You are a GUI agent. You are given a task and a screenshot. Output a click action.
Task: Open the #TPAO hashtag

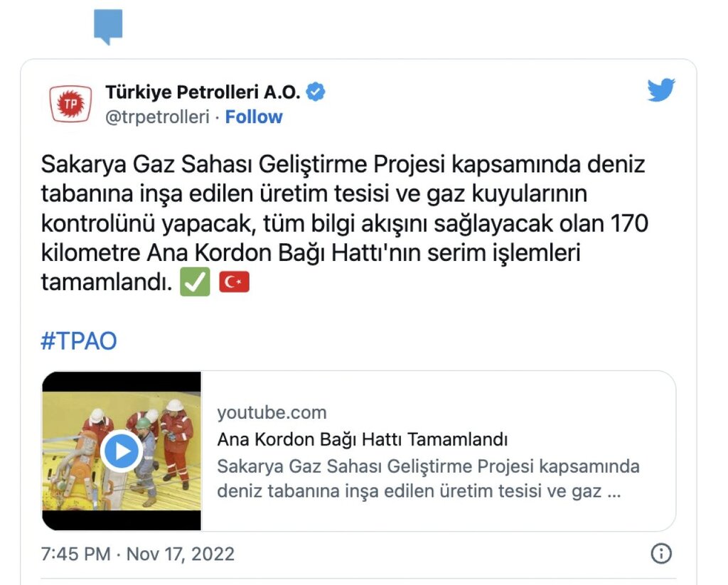(79, 340)
